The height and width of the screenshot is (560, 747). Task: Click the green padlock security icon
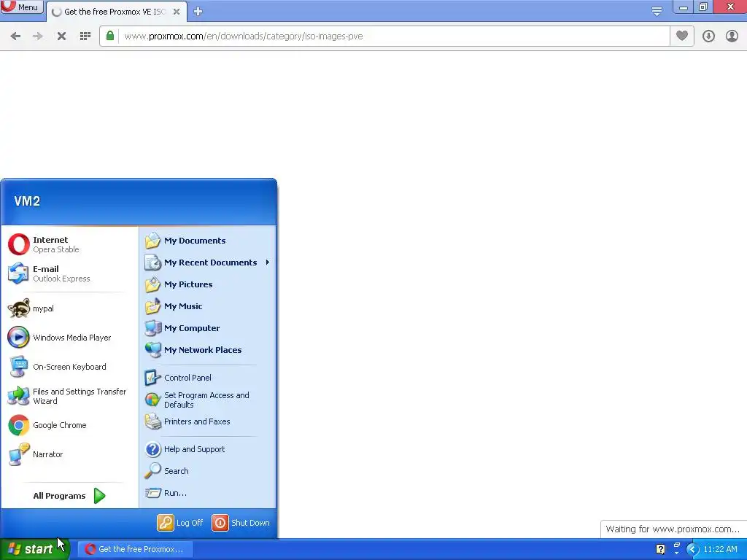click(x=110, y=36)
